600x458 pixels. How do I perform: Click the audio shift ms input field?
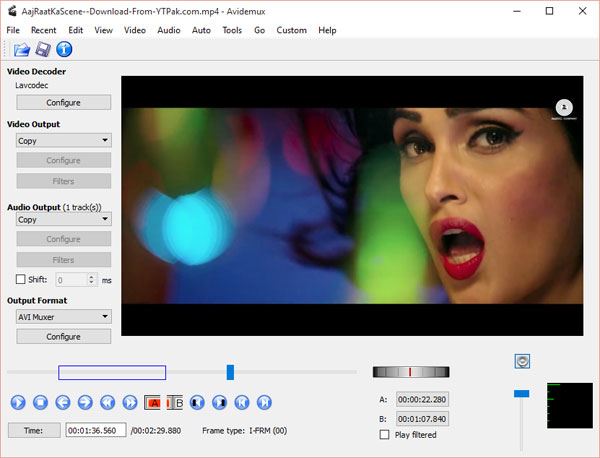72,280
